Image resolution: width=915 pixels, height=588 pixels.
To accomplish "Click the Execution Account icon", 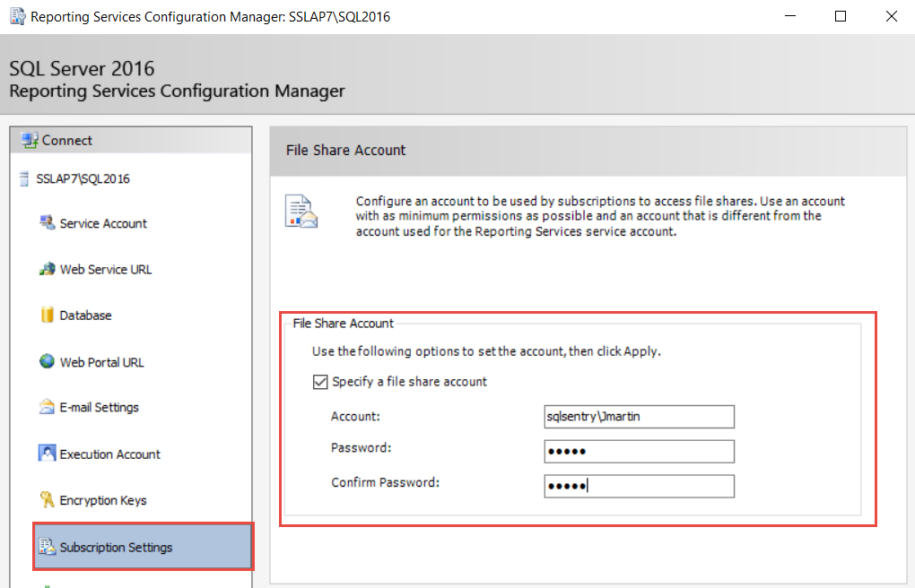I will click(x=48, y=454).
